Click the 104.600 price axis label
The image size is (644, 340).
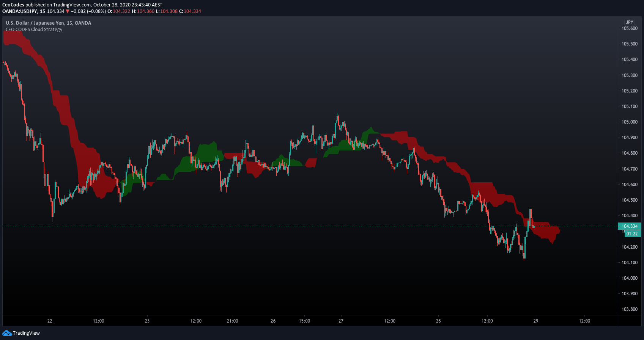click(630, 185)
